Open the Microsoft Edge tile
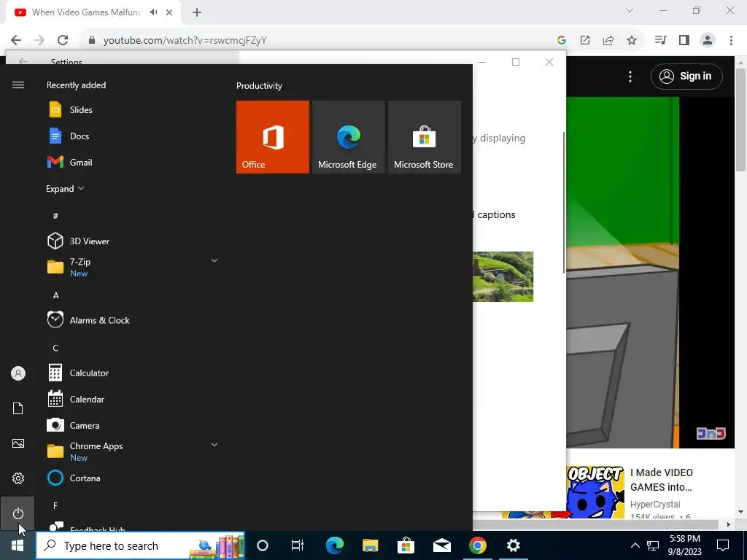 348,137
